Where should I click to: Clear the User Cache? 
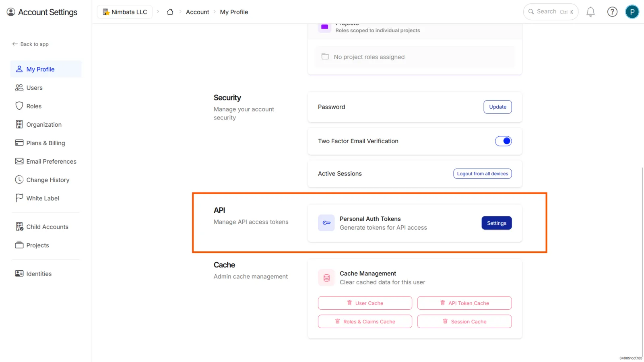(x=365, y=303)
